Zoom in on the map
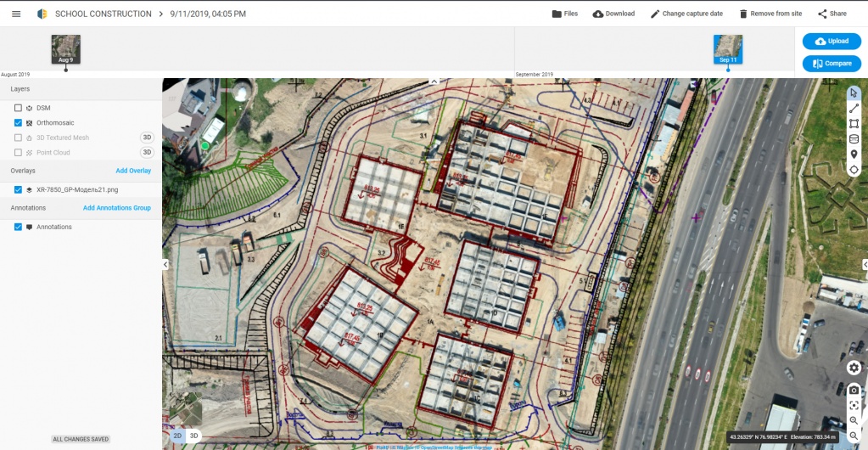The width and height of the screenshot is (868, 450). click(854, 420)
